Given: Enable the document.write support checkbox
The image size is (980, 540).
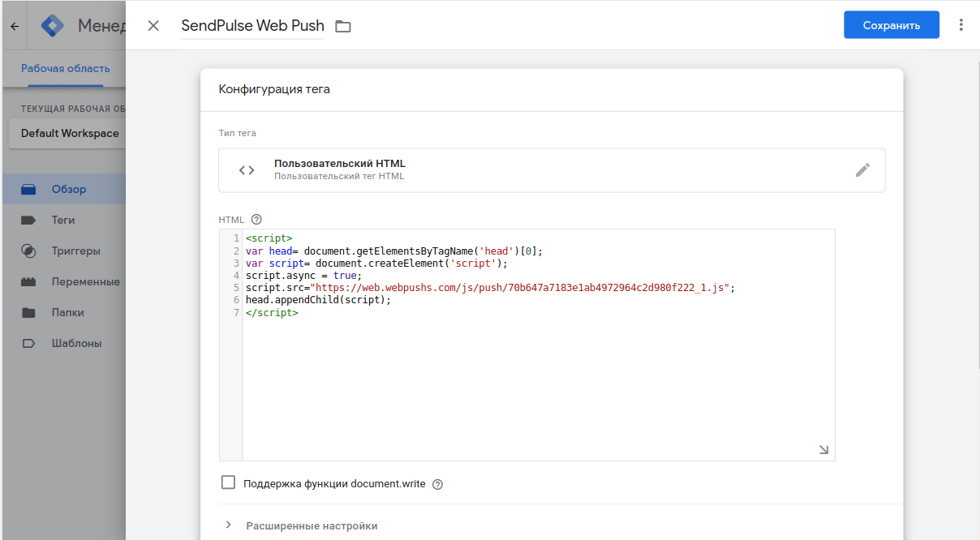Looking at the screenshot, I should tap(228, 483).
